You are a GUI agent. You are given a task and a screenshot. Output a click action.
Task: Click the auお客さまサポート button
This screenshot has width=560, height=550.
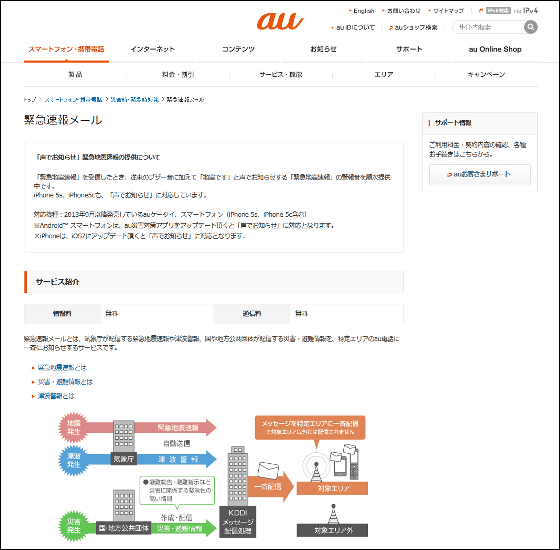pyautogui.click(x=480, y=174)
